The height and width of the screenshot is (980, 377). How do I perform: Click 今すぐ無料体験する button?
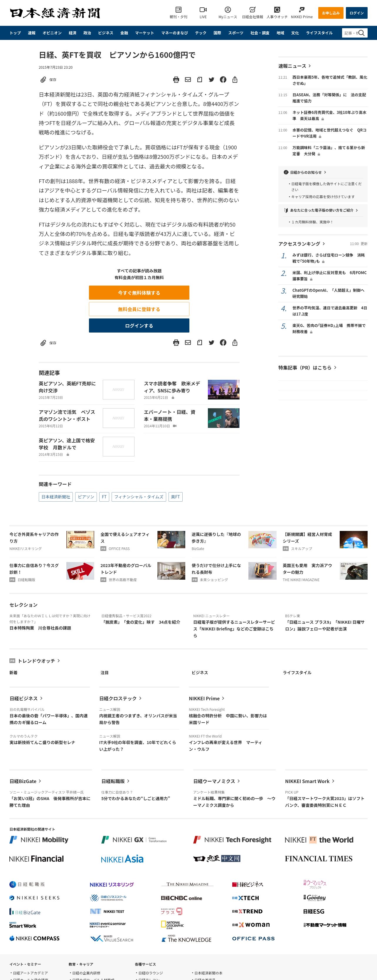[139, 293]
